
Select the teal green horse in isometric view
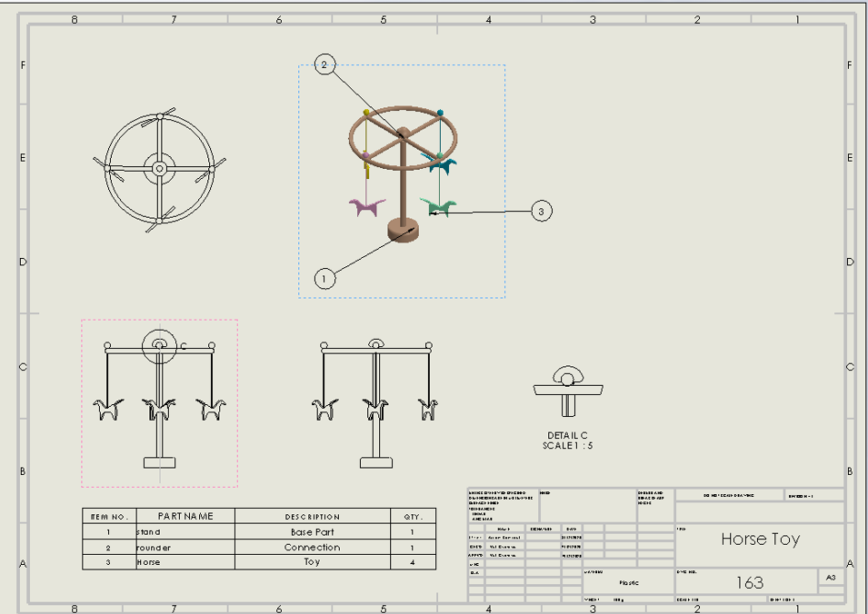coord(438,206)
